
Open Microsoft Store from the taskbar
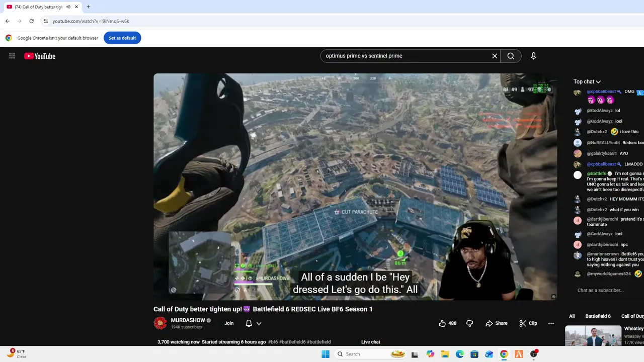[474, 354]
